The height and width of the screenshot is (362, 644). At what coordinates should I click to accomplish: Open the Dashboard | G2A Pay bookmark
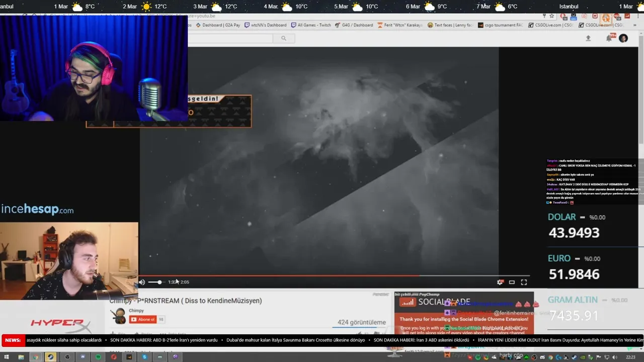pyautogui.click(x=218, y=25)
